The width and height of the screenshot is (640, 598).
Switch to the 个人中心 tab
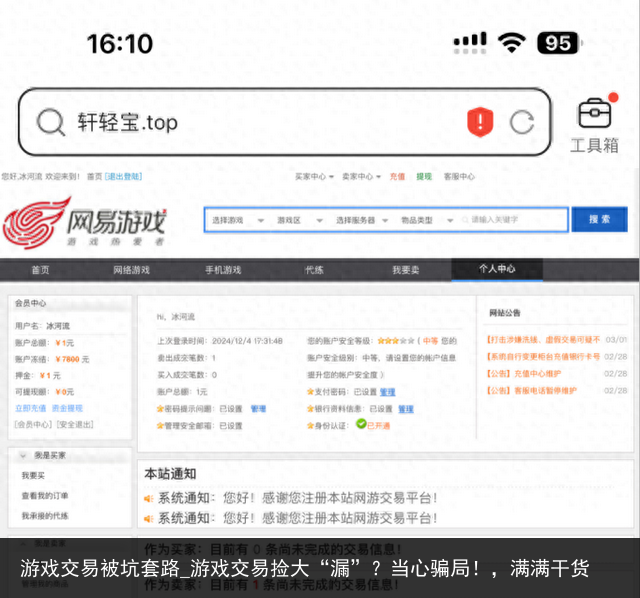coord(497,269)
